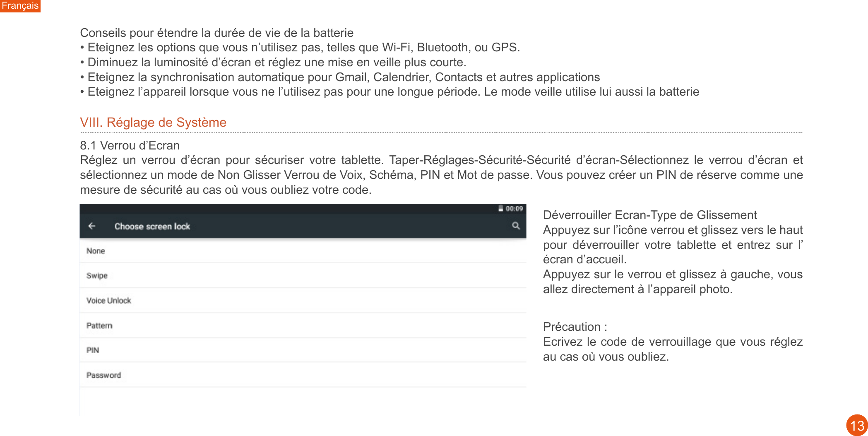
Task: Select the PIN lock option
Action: click(93, 350)
